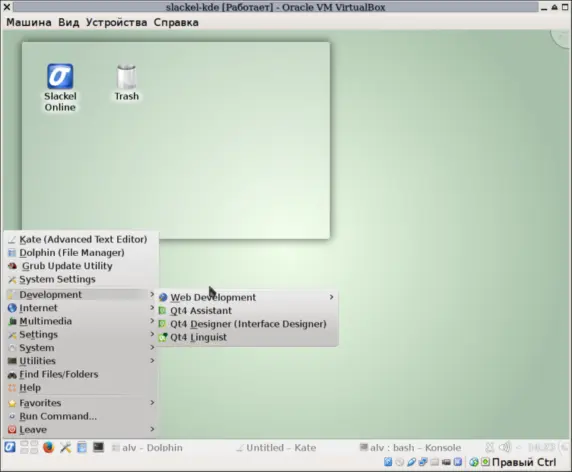Launch Firefox from the panel
Viewport: 572px width, 472px height.
[x=49, y=447]
